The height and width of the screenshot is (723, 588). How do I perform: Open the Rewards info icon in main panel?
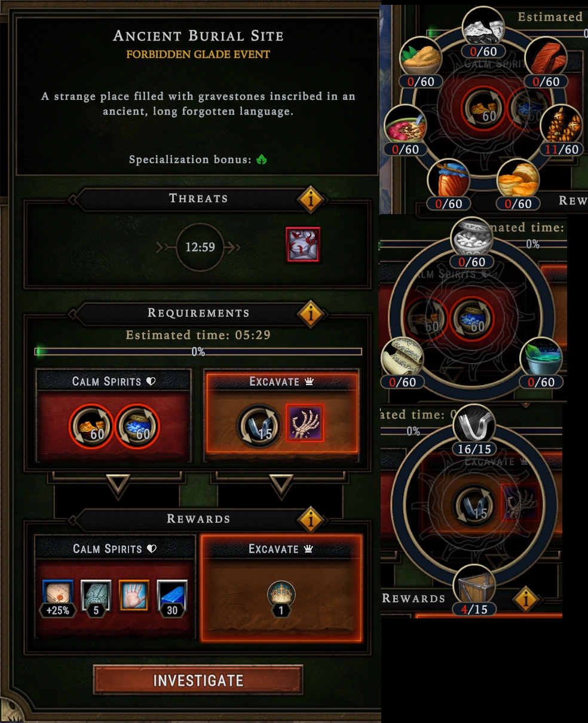coord(311,519)
